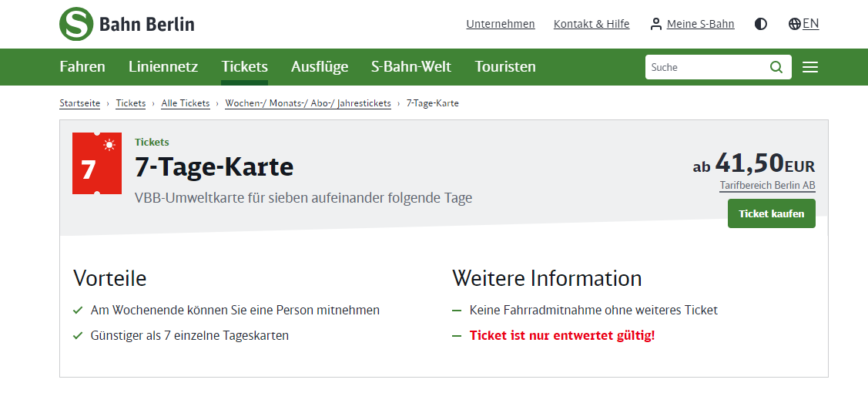Go to Wochen-/Monats-/Abo-/Jahrestickets breadcrumb
Screen dimensions: 868x393
click(308, 103)
